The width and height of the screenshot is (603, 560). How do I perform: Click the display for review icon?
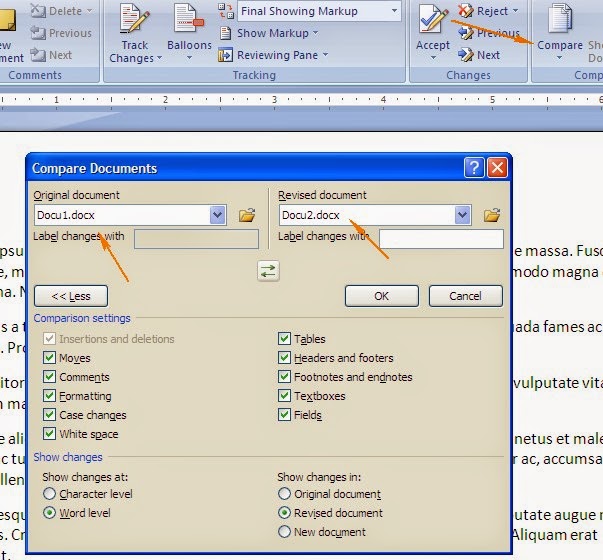[226, 11]
